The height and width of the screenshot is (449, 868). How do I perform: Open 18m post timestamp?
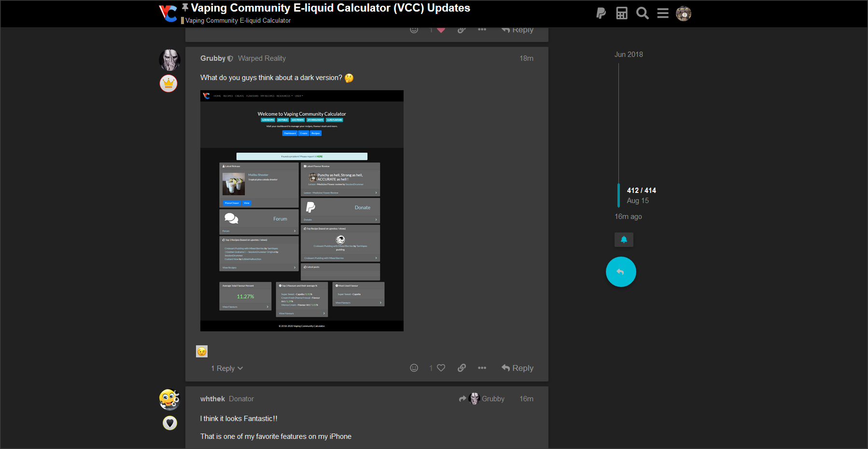point(526,58)
